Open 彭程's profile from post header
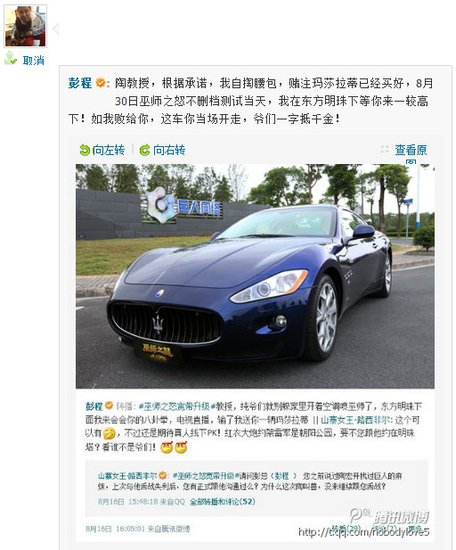Viewport: 456px width, 550px height. pyautogui.click(x=80, y=83)
